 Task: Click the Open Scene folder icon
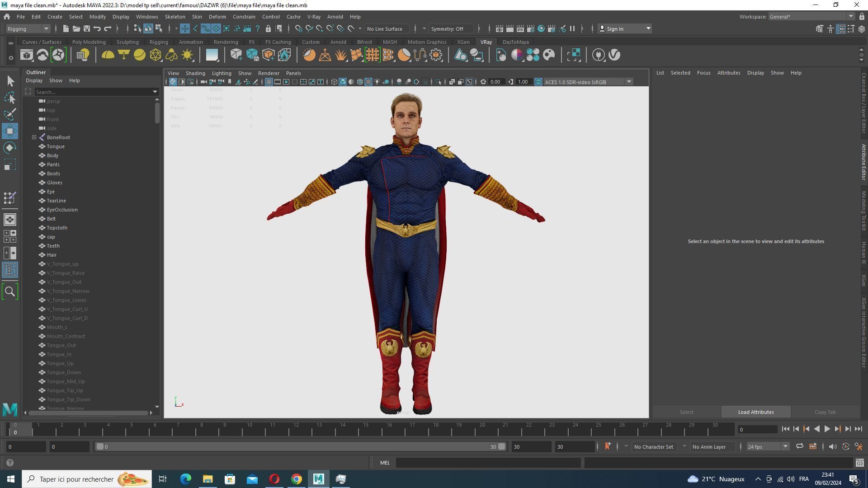[x=76, y=29]
